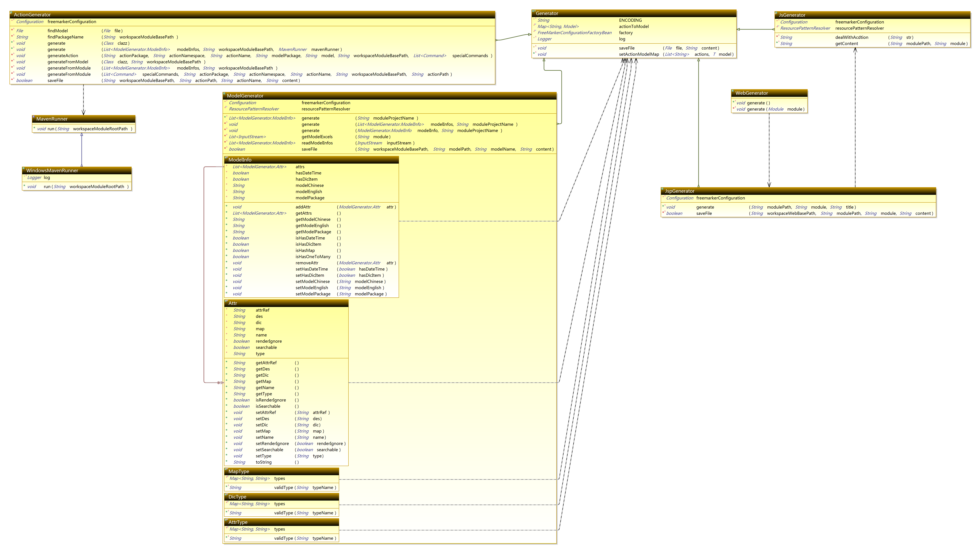
Task: Click the saveFile method in JspGenerator
Action: (x=798, y=213)
